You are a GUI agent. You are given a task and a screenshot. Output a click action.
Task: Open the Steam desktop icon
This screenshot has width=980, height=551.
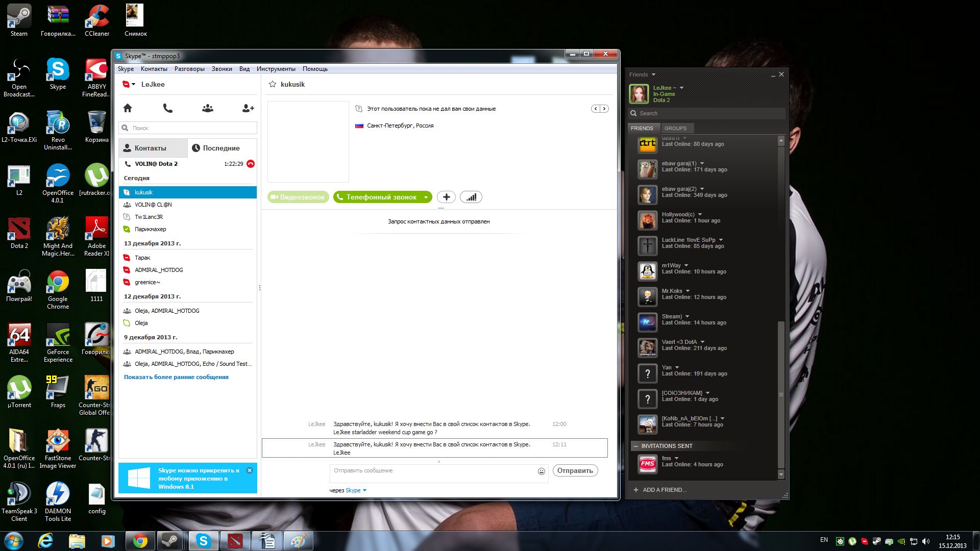[x=19, y=20]
